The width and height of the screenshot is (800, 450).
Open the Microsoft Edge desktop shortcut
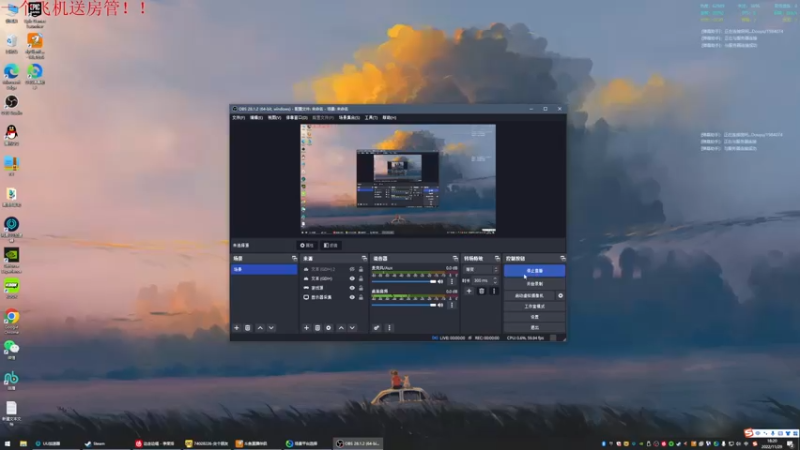click(12, 77)
